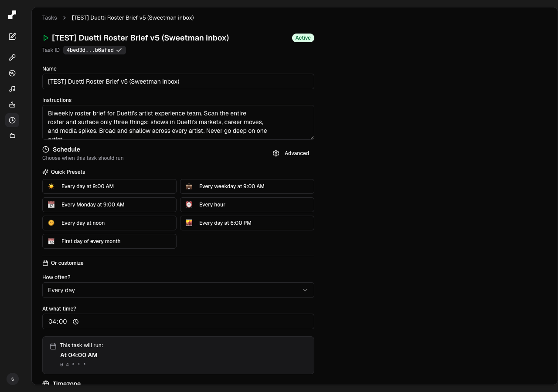Open the user avatar menu labeled S
558x392 pixels.
pyautogui.click(x=13, y=379)
